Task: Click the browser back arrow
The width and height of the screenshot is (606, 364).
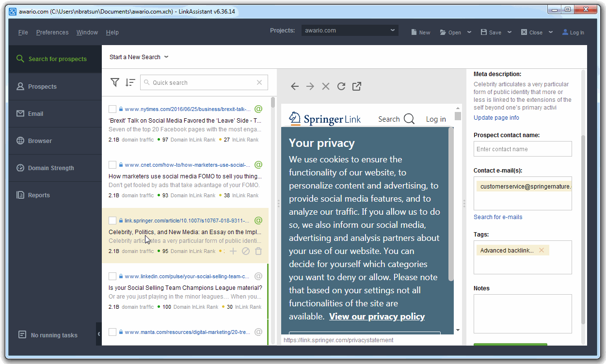Action: [295, 86]
